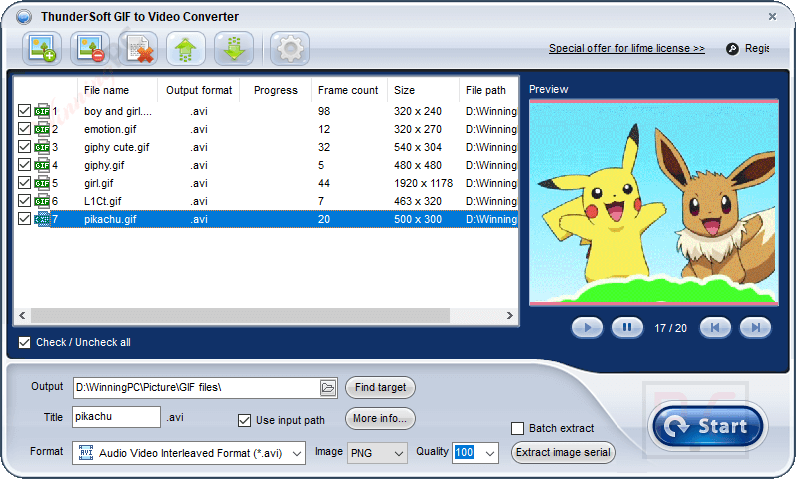
Task: Enable the Batch extract checkbox
Action: (x=517, y=429)
